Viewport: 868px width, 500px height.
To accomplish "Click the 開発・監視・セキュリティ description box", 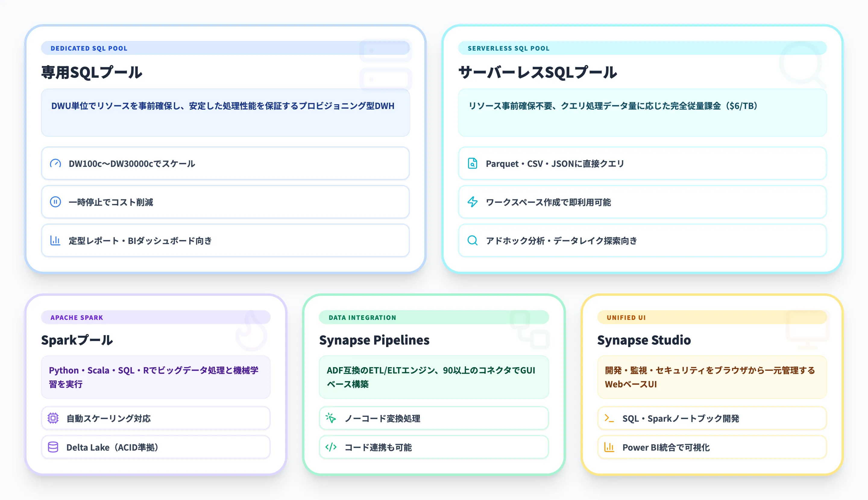I will [712, 377].
